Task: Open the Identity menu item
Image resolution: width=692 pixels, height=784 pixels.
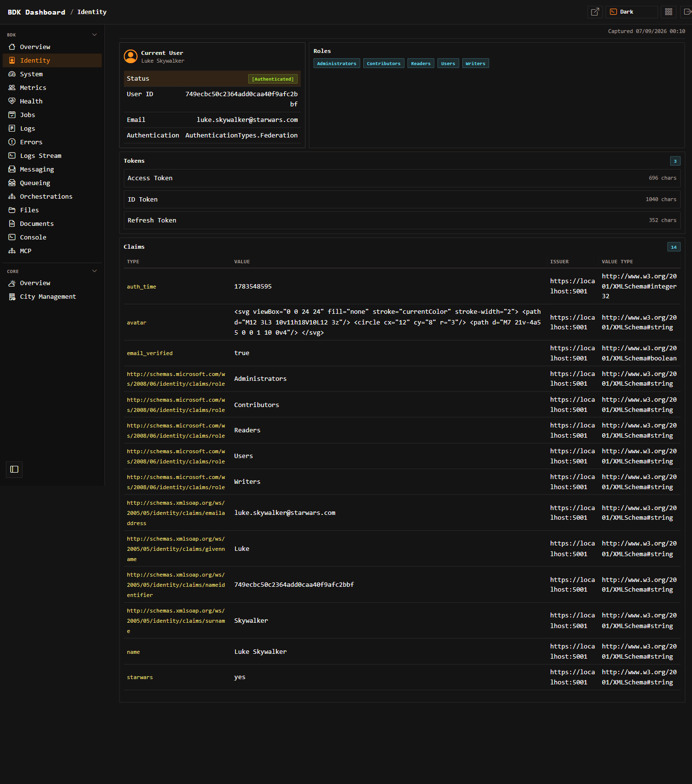Action: [52, 60]
